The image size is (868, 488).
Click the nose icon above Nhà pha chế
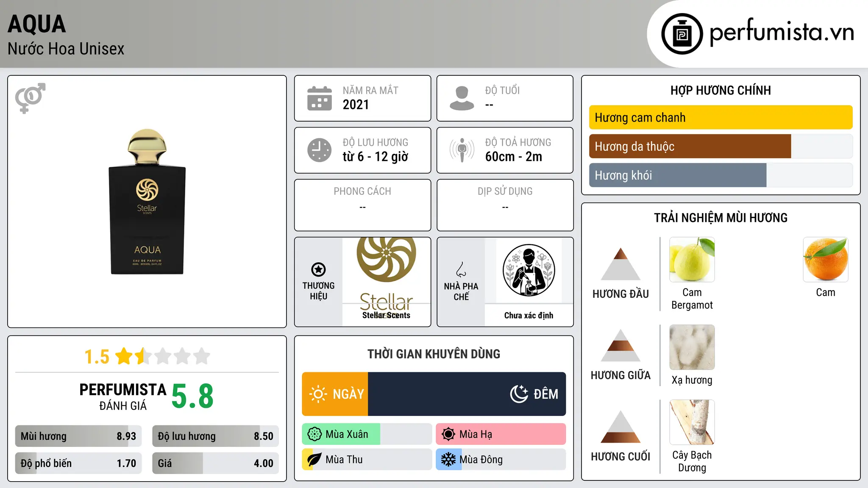[461, 269]
